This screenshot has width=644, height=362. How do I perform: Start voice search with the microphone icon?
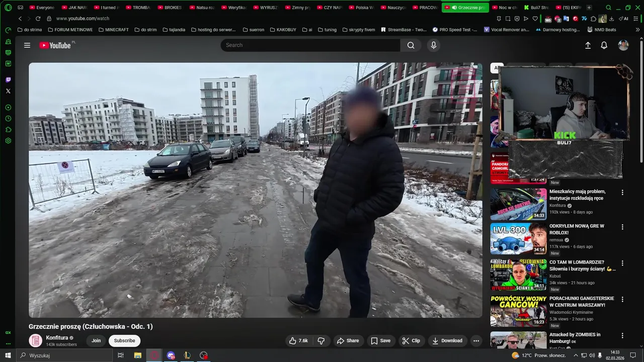pos(434,45)
